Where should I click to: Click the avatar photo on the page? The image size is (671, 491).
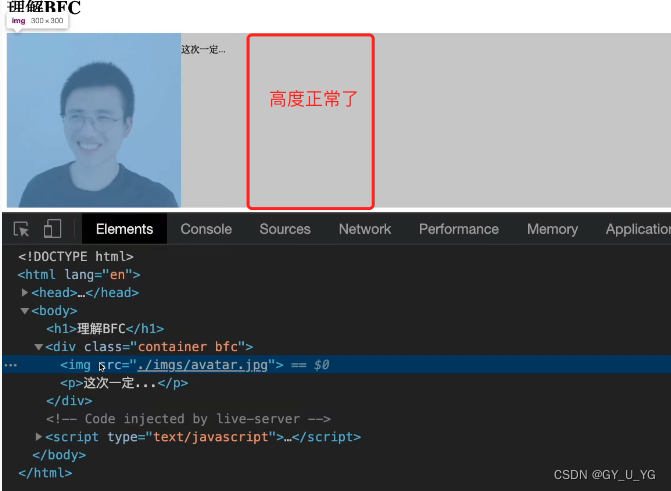point(94,120)
